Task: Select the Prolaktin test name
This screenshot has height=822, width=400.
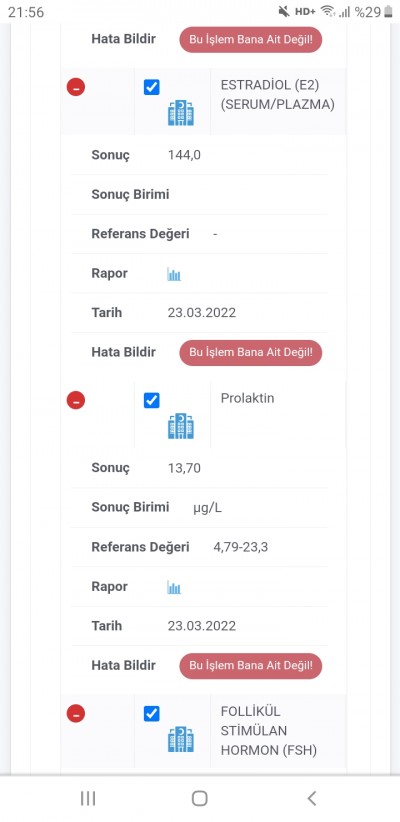Action: 247,398
